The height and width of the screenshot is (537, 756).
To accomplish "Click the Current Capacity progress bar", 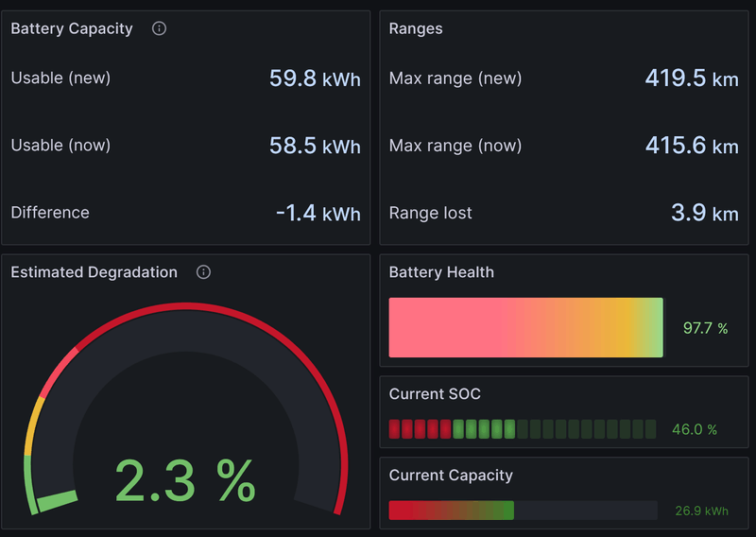I will click(523, 511).
